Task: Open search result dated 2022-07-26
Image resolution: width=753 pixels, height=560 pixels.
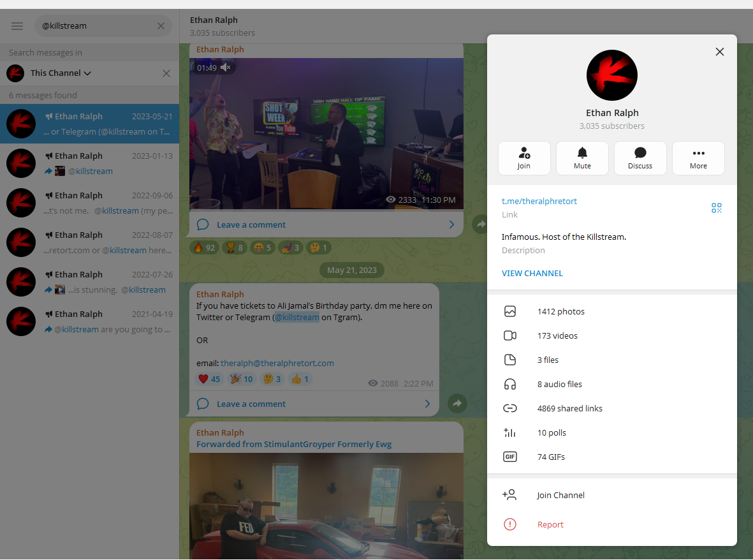Action: pos(89,282)
